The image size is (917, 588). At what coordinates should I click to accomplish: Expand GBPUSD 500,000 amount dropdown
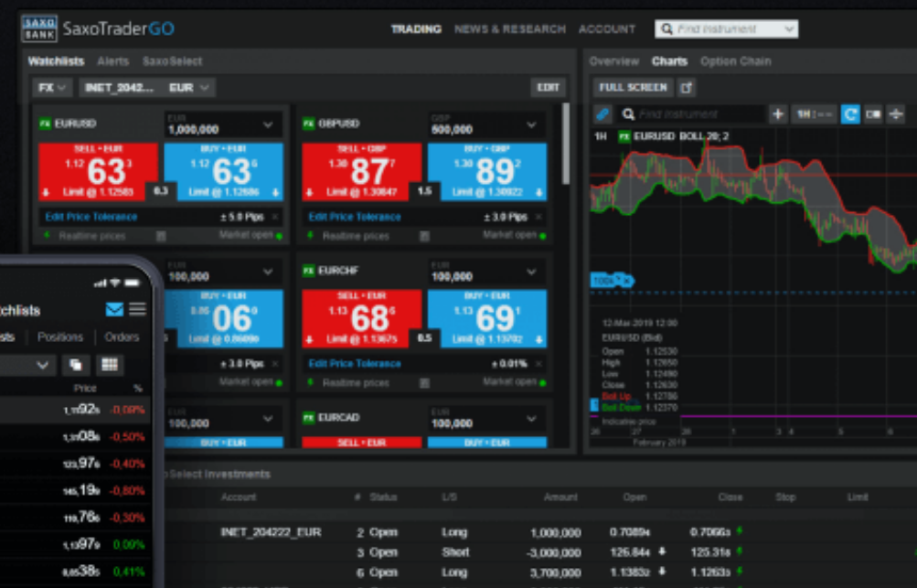[x=531, y=124]
